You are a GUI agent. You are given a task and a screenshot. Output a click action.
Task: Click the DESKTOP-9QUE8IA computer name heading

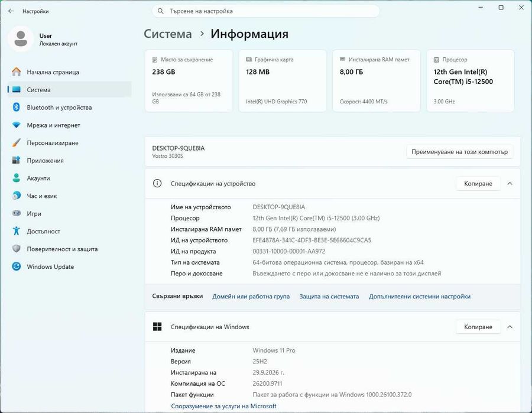[179, 148]
